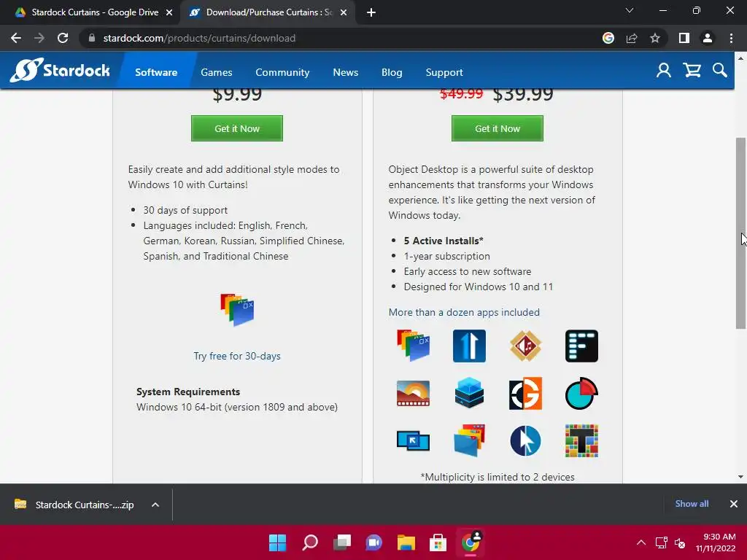Image resolution: width=747 pixels, height=560 pixels.
Task: Open the Chat app from the taskbar
Action: [x=374, y=542]
